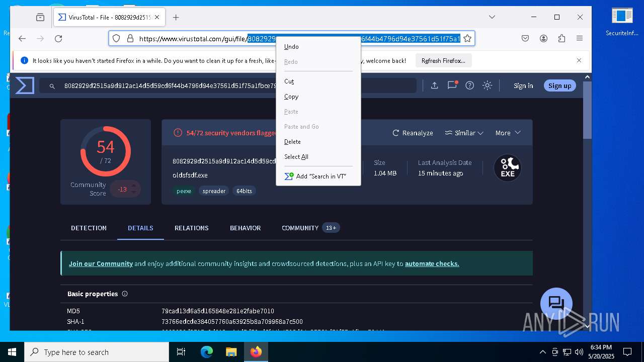Click the Basic properties info icon

tap(125, 294)
